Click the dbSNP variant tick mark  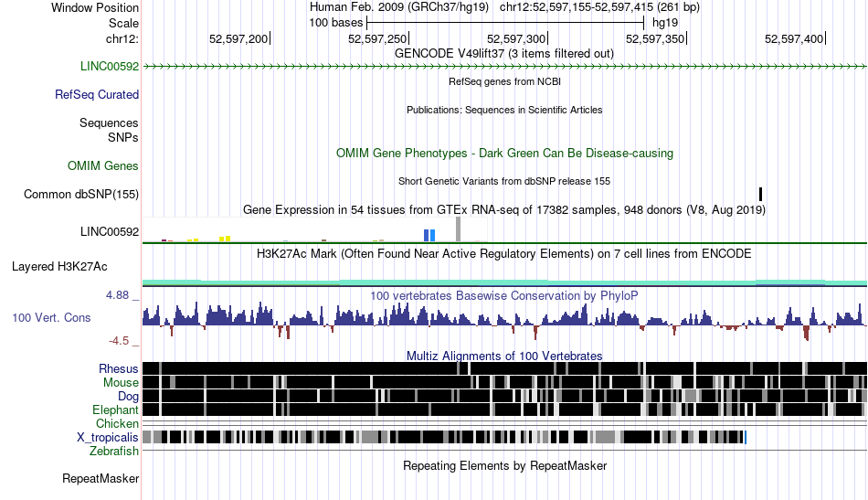coord(760,195)
